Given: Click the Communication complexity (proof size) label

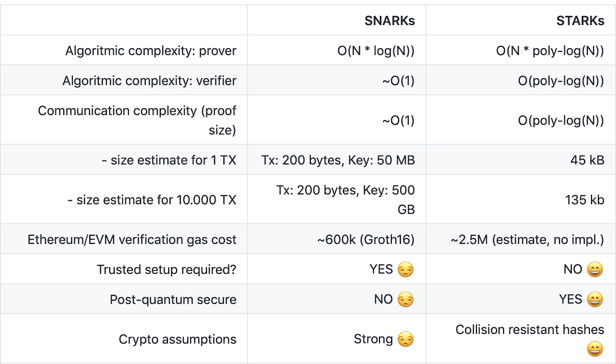Looking at the screenshot, I should pyautogui.click(x=137, y=120).
